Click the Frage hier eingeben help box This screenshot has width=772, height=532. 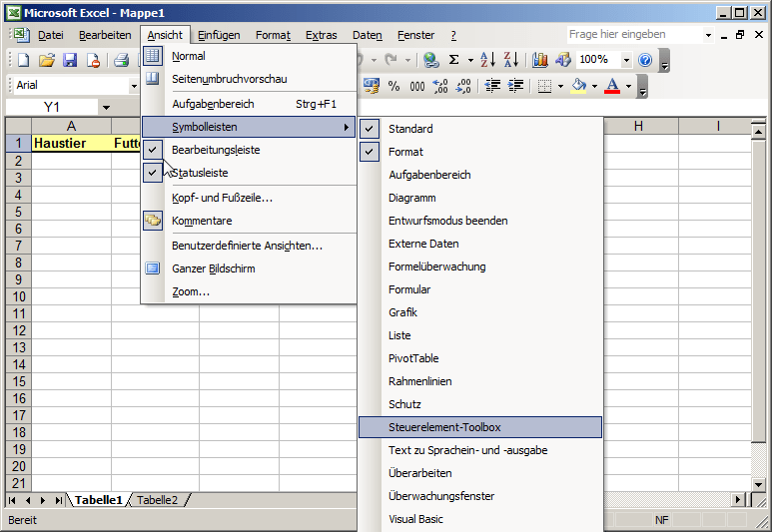coord(635,35)
